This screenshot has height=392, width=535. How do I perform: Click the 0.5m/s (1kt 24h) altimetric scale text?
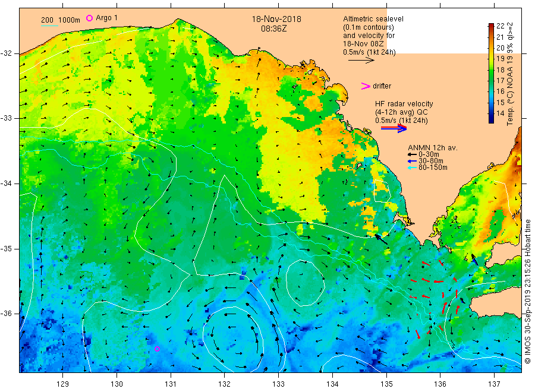[370, 52]
